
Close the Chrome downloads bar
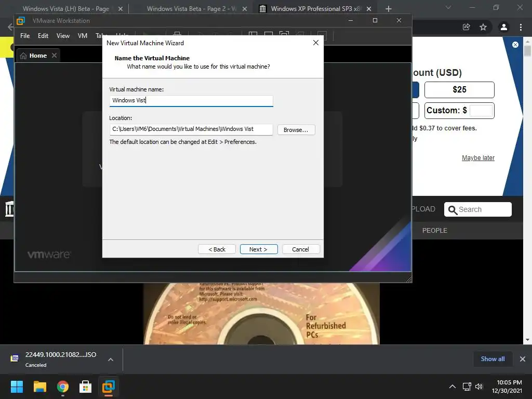click(x=523, y=359)
